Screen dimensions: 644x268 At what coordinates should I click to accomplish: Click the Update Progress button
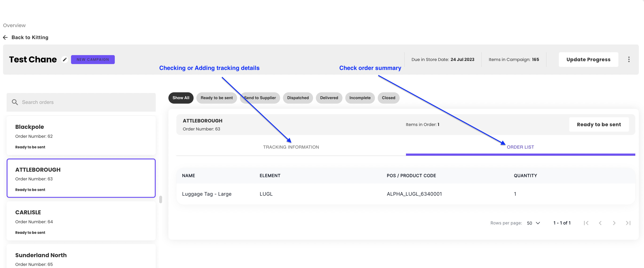coord(588,60)
